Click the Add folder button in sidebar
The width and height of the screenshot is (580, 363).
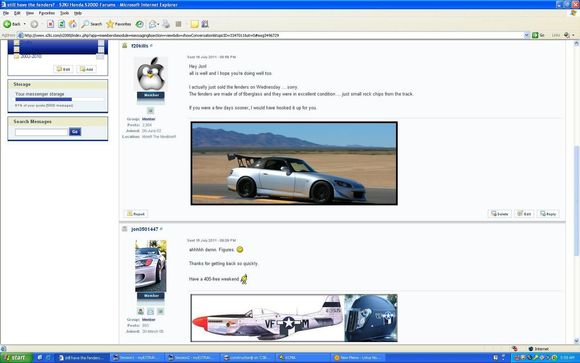pos(87,69)
